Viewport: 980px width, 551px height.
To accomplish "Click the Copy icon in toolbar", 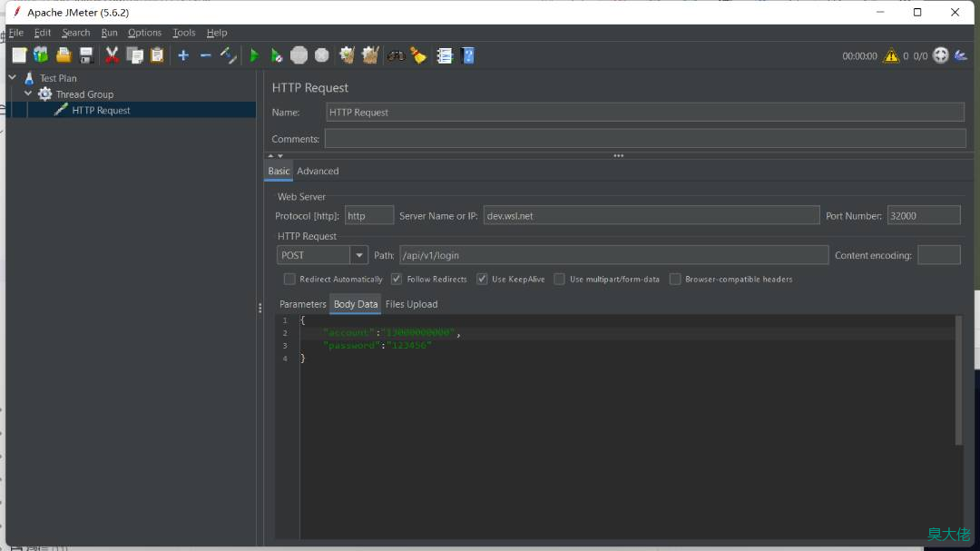I will coord(134,55).
